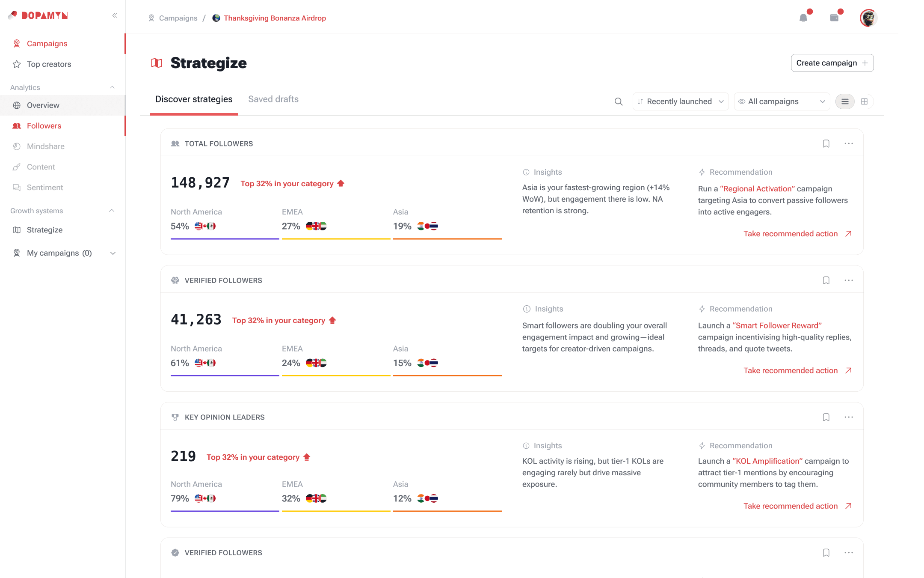Click the Create campaign button
The width and height of the screenshot is (924, 578).
coord(832,63)
